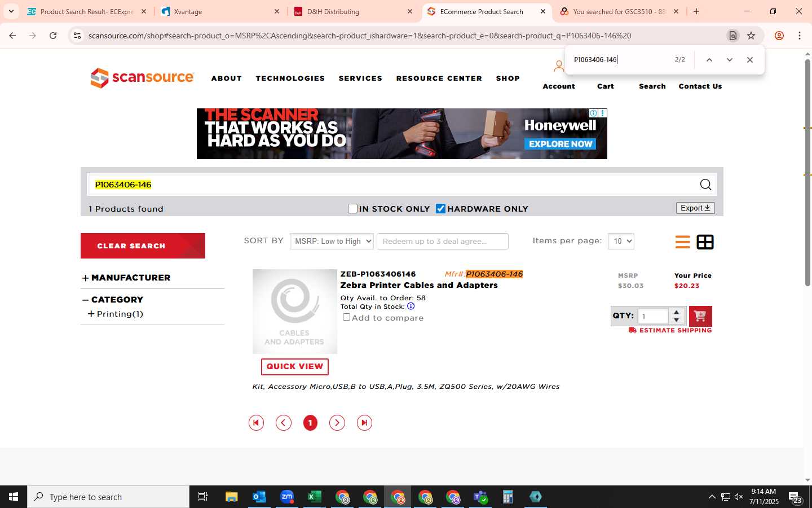812x508 pixels.
Task: Click the redeem deal agreement field
Action: (x=443, y=241)
